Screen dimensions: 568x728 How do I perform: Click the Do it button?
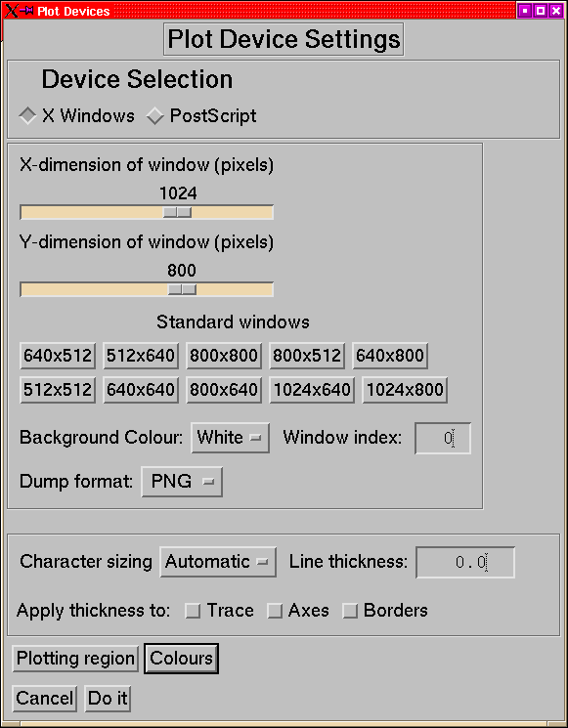point(108,699)
